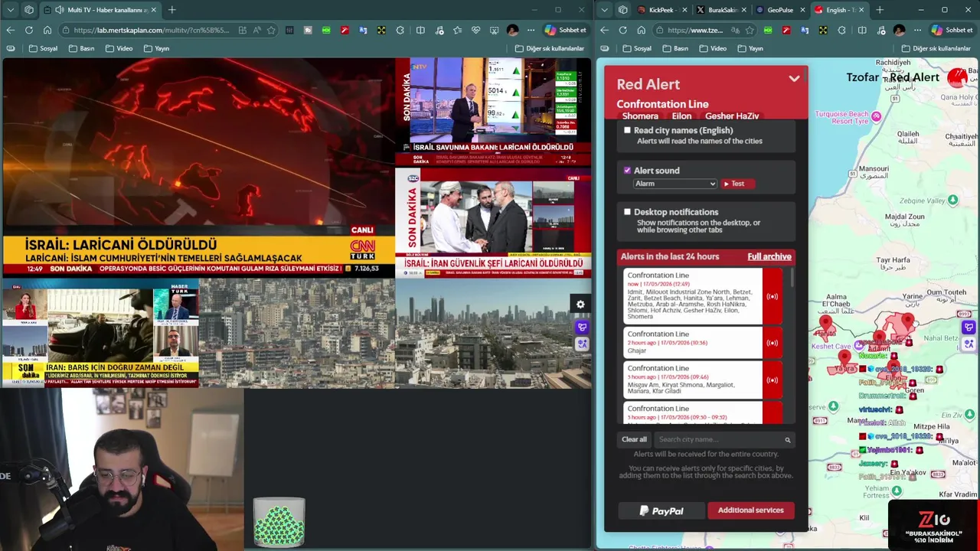The width and height of the screenshot is (980, 551).
Task: Test the alert sound
Action: (x=737, y=184)
